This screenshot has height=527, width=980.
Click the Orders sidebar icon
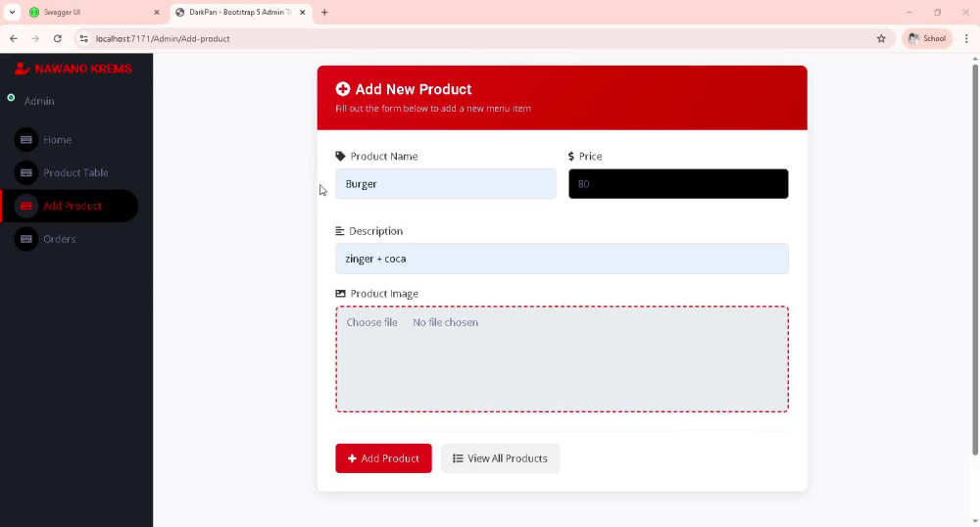[26, 239]
